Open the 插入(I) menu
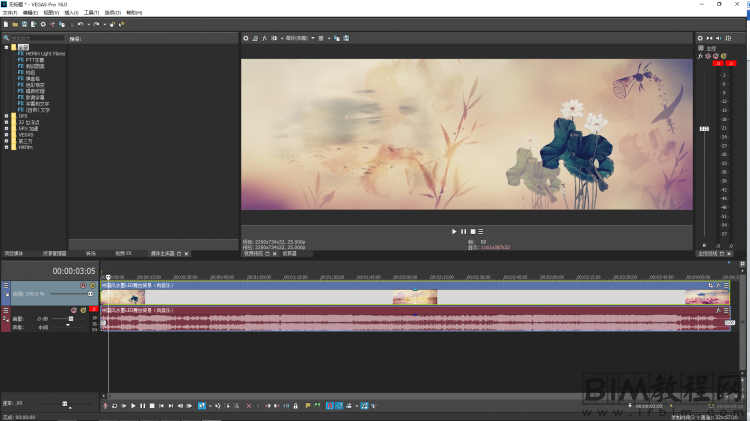 point(71,12)
